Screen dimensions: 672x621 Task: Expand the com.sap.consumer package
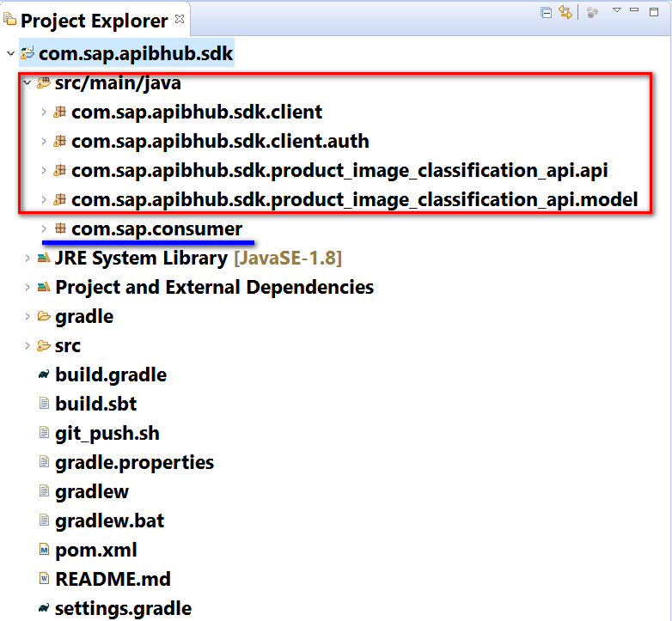point(43,228)
